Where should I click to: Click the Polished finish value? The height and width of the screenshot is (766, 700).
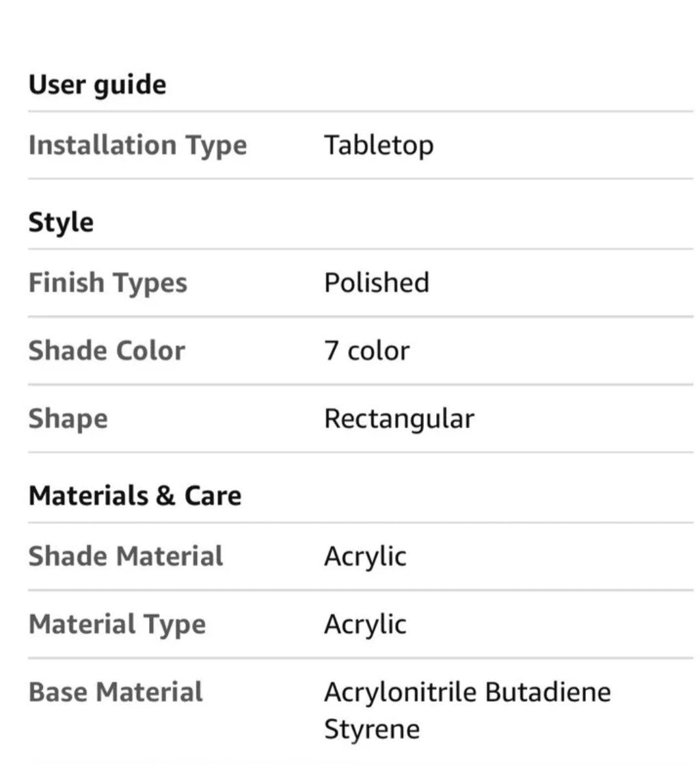coord(377,282)
